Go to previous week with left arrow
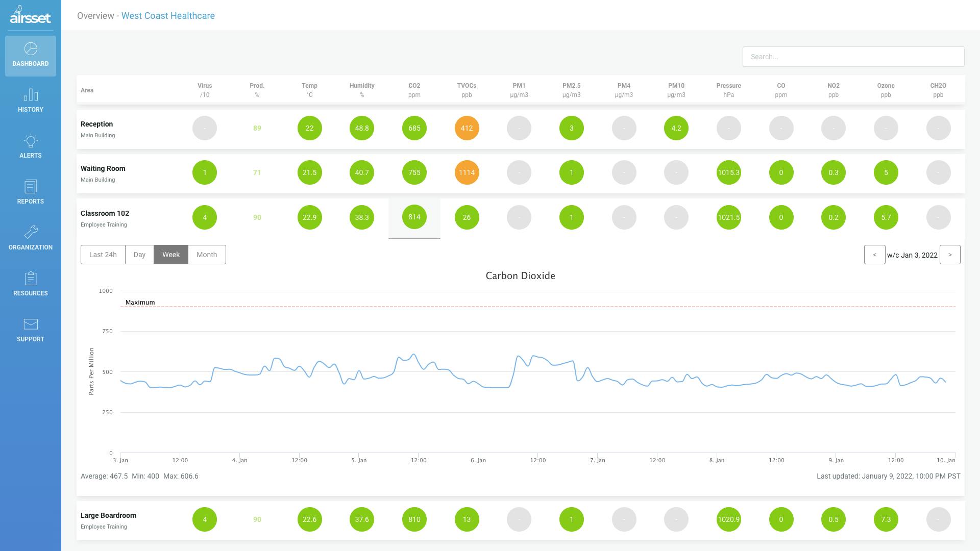The height and width of the screenshot is (551, 980). click(874, 255)
